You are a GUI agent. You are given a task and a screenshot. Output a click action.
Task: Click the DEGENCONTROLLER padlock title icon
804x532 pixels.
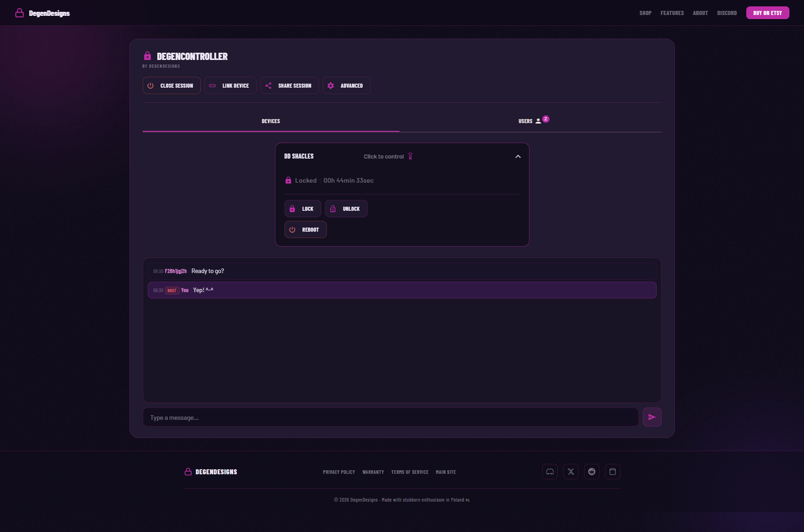pyautogui.click(x=147, y=56)
